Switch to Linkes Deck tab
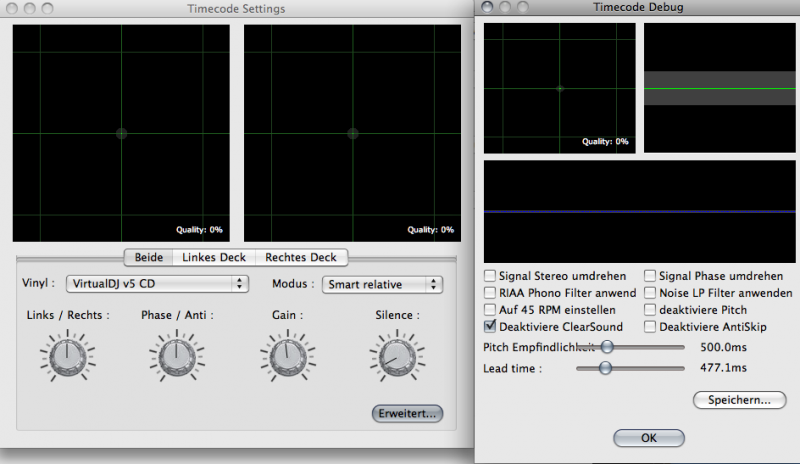This screenshot has width=800, height=464. (x=213, y=257)
